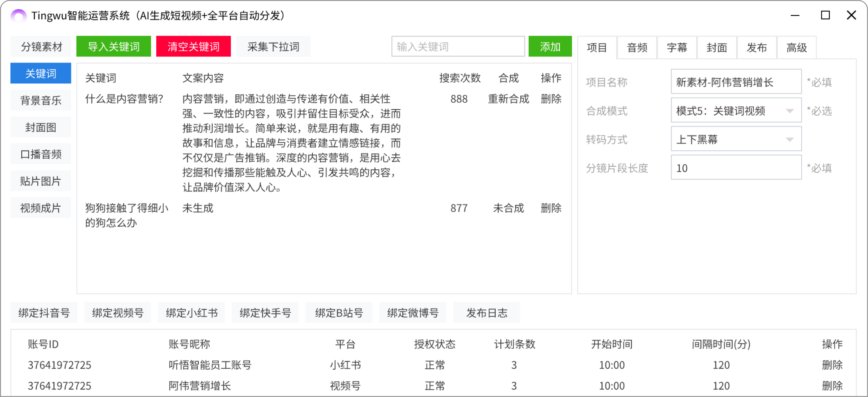Click the 未生成 copy text cell

click(198, 208)
